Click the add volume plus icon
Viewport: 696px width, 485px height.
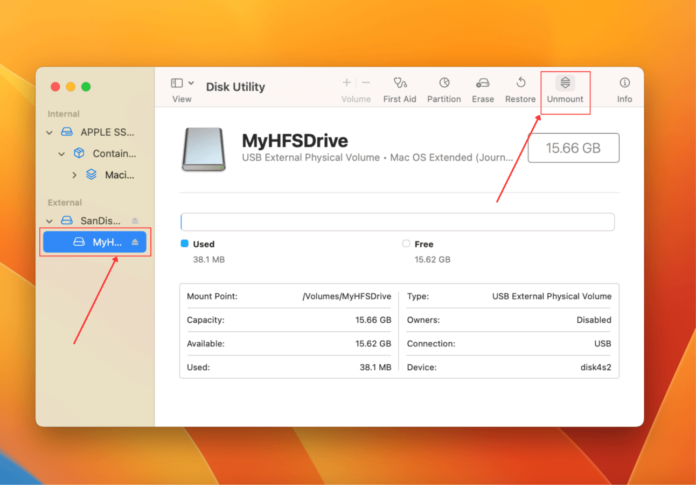point(347,83)
